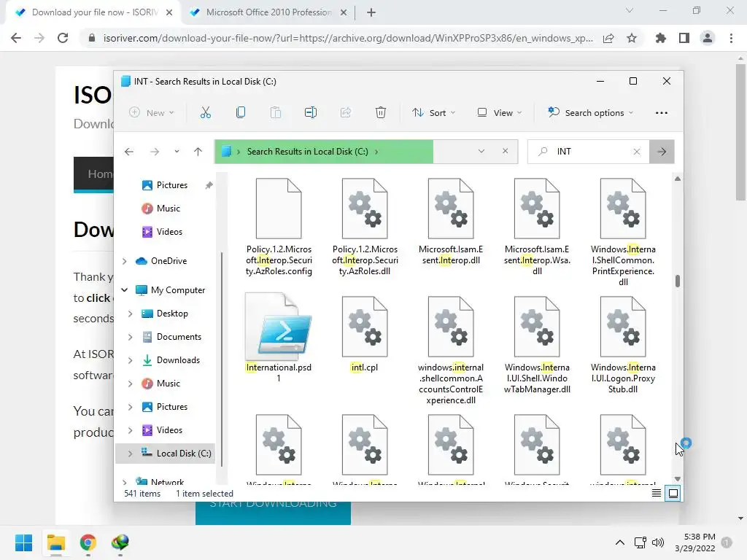Reload the isoriver page in Chrome
Screen dimensions: 747x560
click(63, 38)
